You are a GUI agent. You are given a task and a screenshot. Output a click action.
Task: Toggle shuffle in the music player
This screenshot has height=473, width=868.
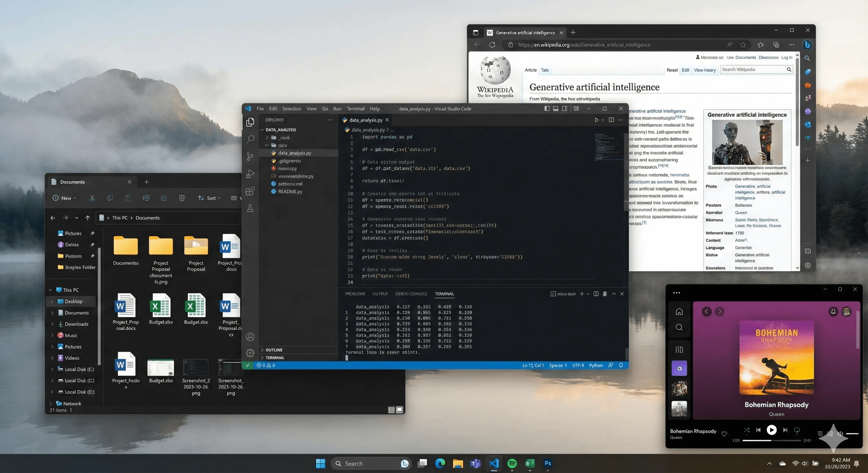tap(747, 430)
